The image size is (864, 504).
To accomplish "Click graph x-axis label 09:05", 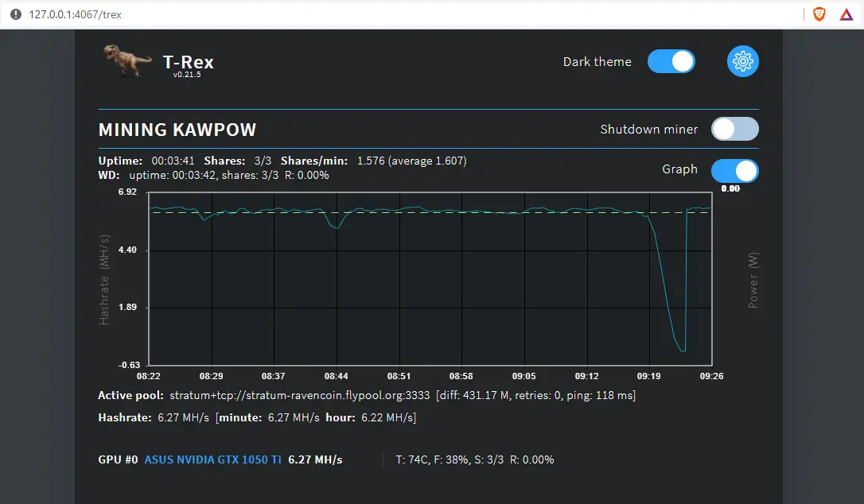I will (524, 376).
